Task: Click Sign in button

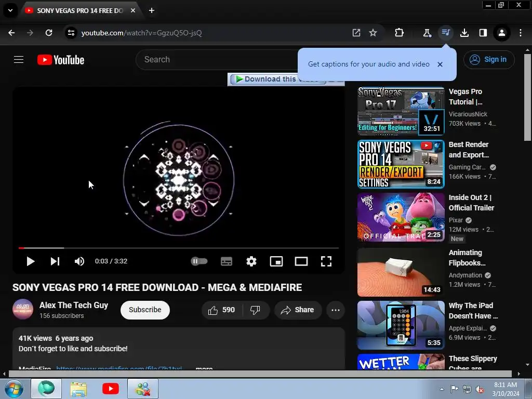Action: [x=489, y=59]
